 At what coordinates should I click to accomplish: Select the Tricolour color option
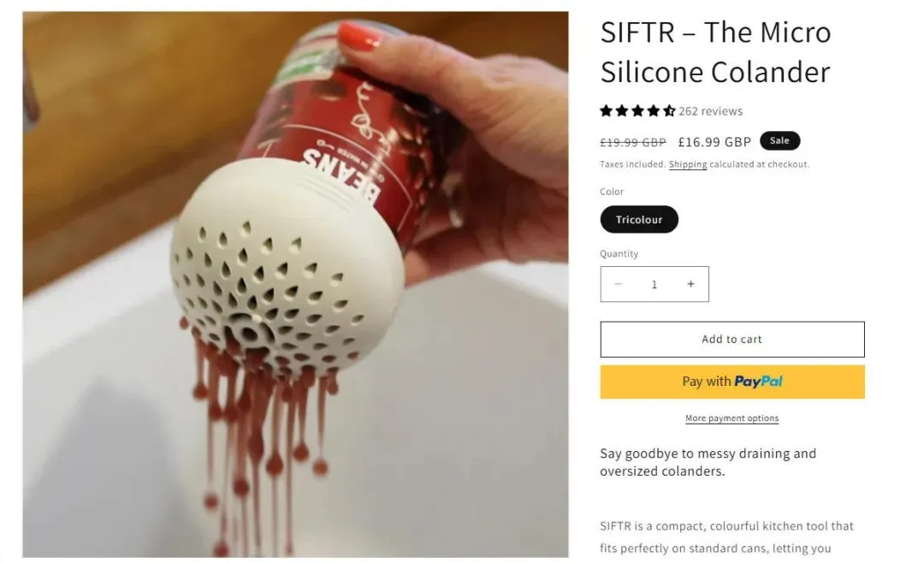(639, 219)
